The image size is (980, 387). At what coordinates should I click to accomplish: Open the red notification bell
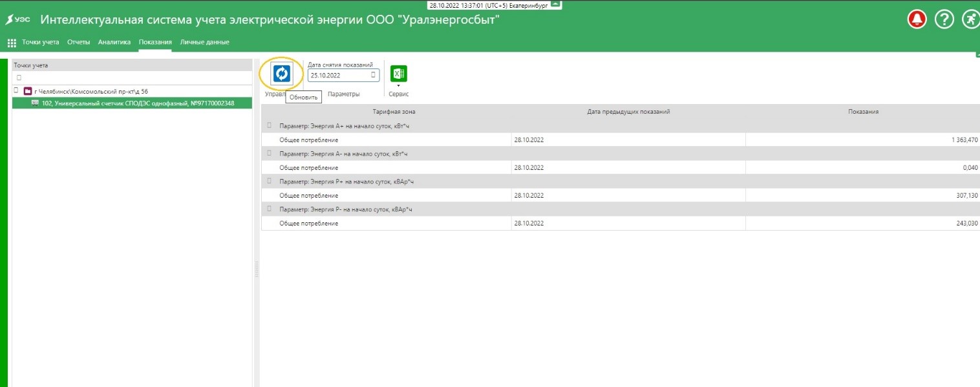pos(917,19)
